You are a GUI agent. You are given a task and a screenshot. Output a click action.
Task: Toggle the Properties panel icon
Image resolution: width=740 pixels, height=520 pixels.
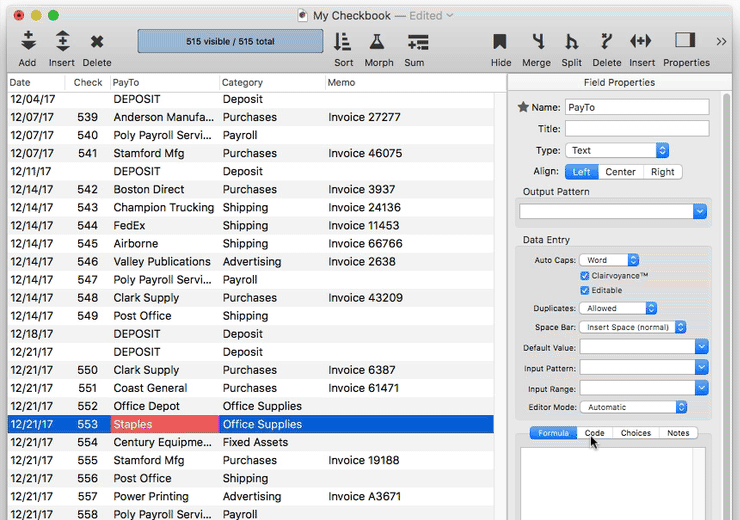685,40
